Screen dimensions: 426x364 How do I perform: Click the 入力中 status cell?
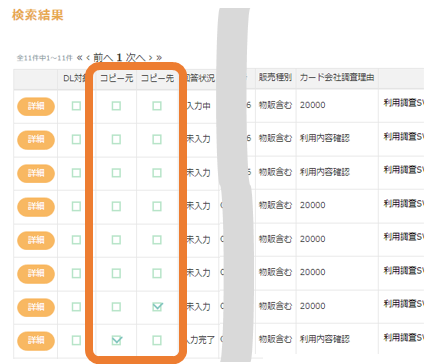coord(199,106)
